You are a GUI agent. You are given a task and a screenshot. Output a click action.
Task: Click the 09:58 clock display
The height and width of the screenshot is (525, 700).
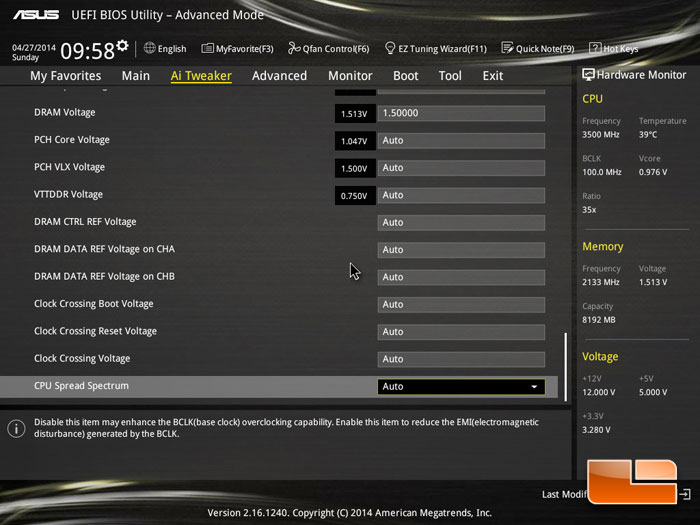[x=88, y=51]
